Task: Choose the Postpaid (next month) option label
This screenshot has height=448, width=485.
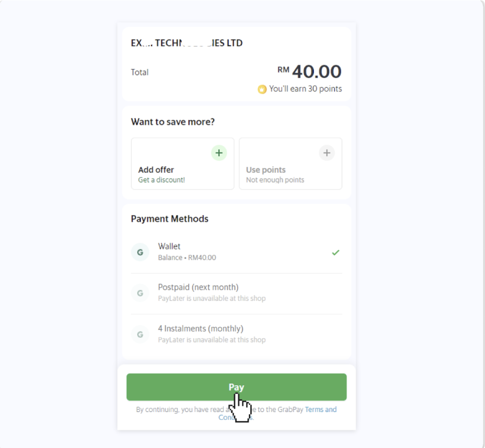Action: 198,287
